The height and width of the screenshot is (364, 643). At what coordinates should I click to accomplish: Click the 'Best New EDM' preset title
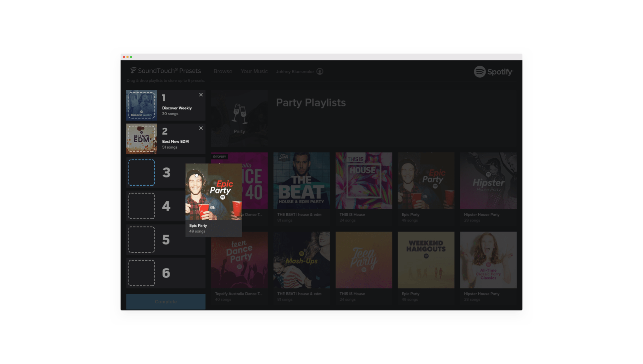[x=175, y=142]
